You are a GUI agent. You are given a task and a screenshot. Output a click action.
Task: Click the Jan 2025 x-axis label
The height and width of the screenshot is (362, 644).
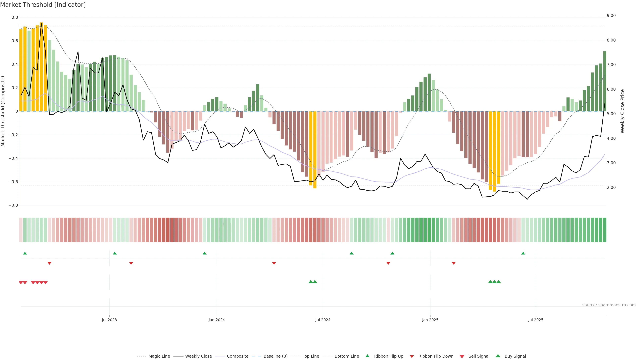pos(430,320)
